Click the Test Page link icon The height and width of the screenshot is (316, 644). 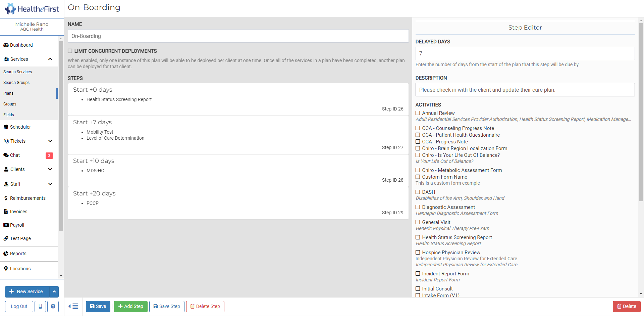pos(6,238)
